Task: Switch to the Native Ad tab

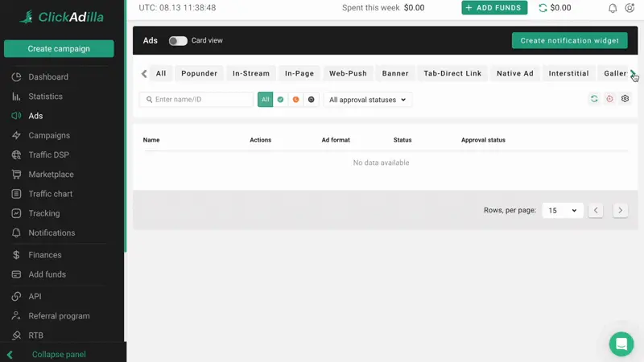Action: coord(514,73)
